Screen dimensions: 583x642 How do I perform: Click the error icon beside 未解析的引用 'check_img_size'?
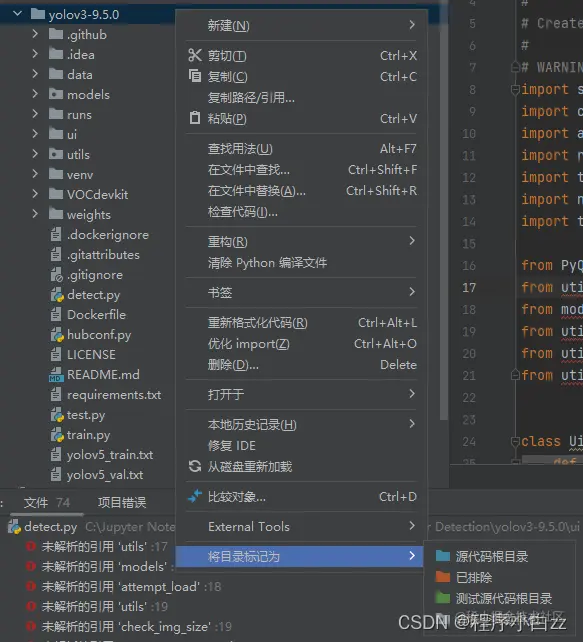(31, 626)
